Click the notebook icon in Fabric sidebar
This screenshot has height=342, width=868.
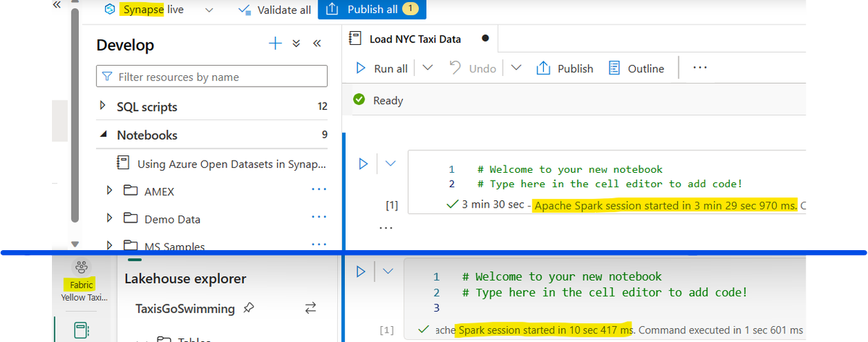(x=82, y=330)
